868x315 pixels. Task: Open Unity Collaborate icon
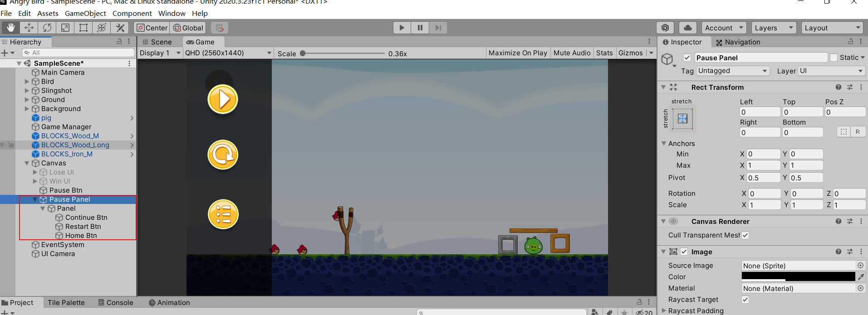coord(665,28)
